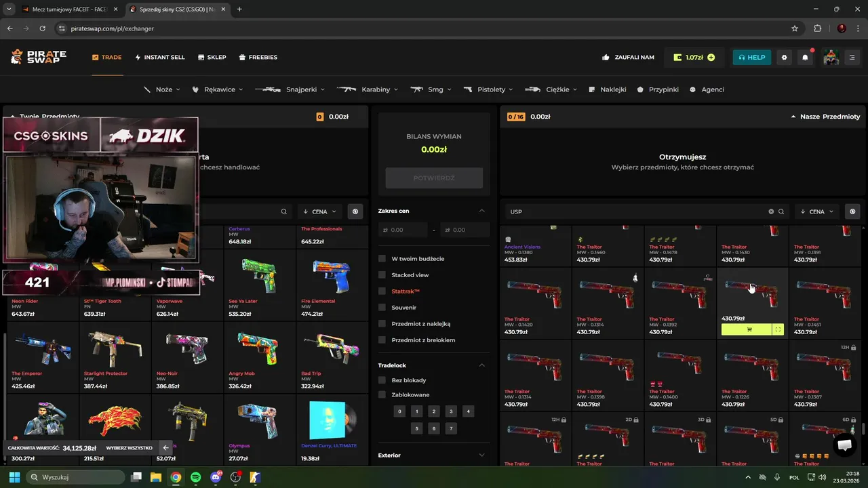The height and width of the screenshot is (488, 868).
Task: Open File Explorer from the taskbar
Action: (x=155, y=477)
